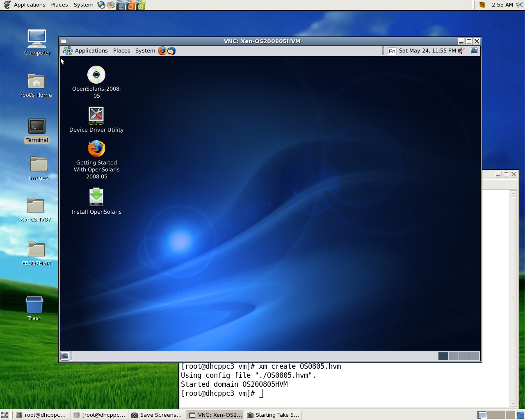Switch to the Save Screens... taskbar window
Screen dimensions: 525x420
(157, 415)
